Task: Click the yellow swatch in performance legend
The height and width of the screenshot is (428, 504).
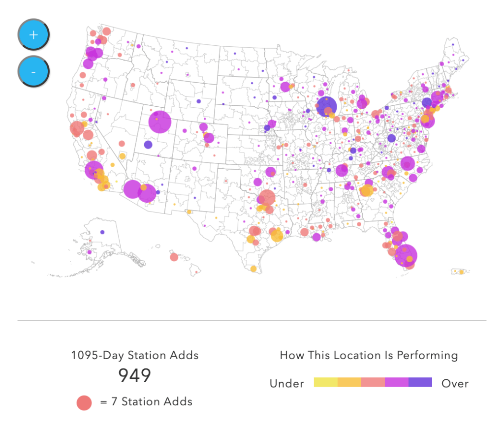Action: (325, 382)
